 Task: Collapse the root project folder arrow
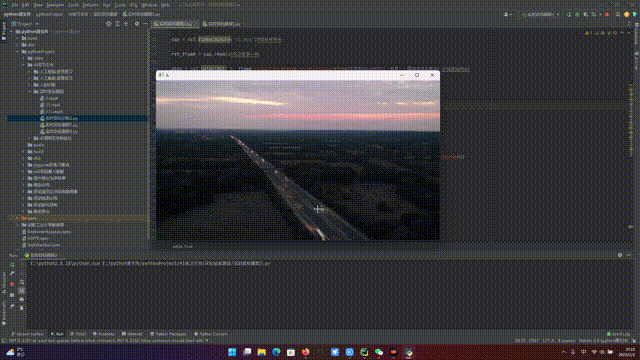pos(12,31)
